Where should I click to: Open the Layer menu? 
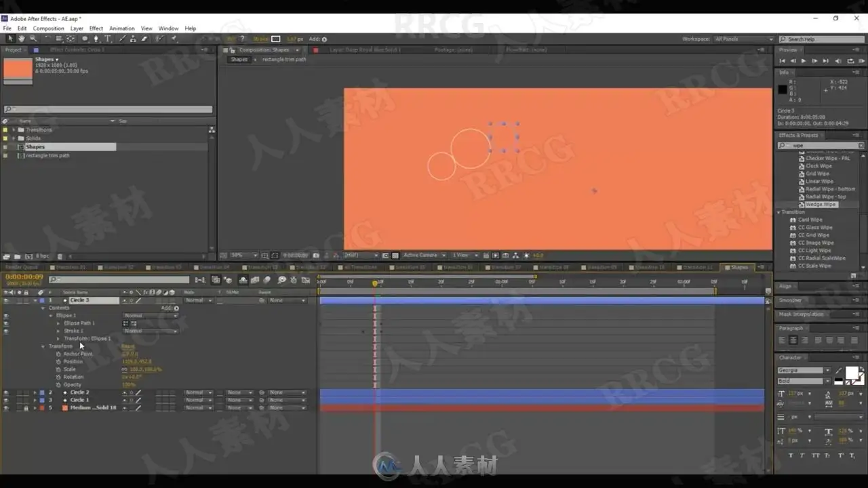pos(77,28)
